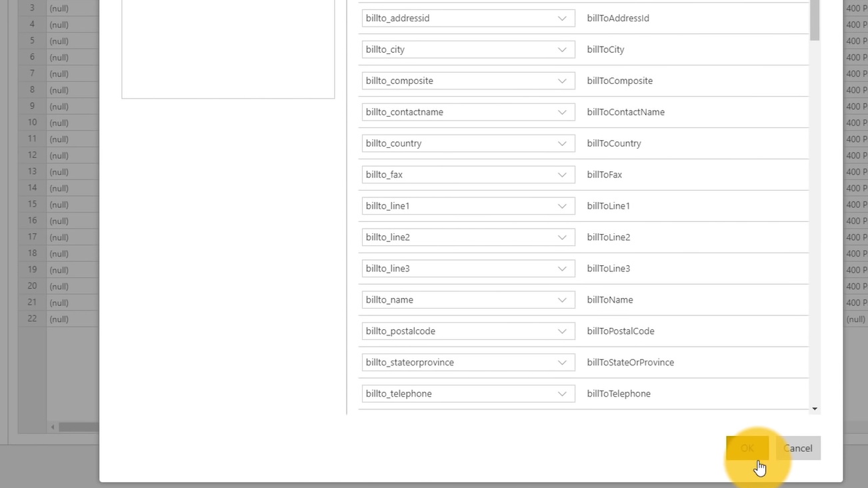Viewport: 868px width, 488px height.
Task: Open the billto_addressid column dropdown
Action: pyautogui.click(x=468, y=18)
